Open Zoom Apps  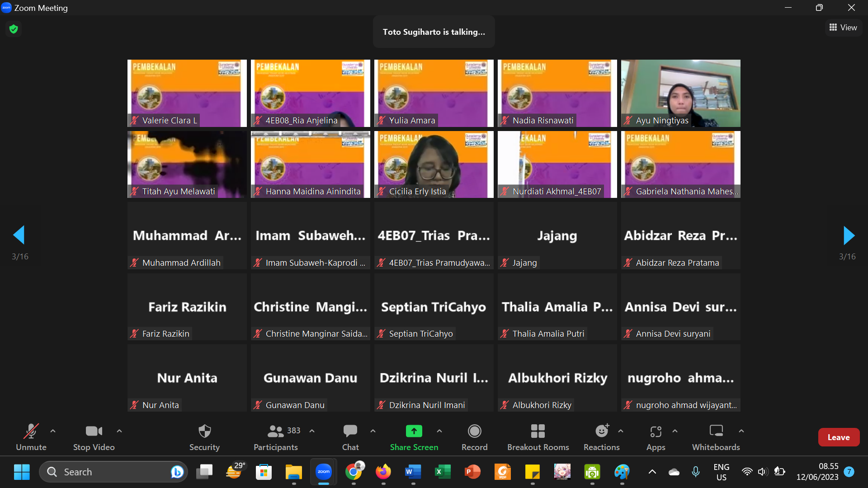tap(656, 437)
